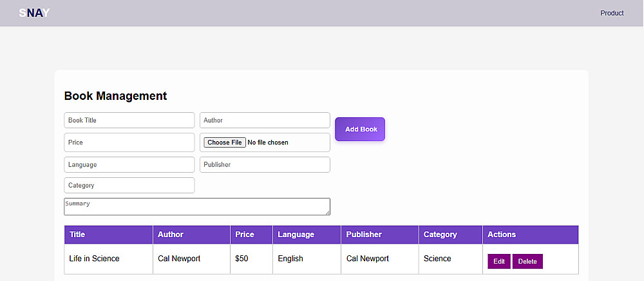Click the Language input field
Screen dimensions: 644x281
pyautogui.click(x=129, y=165)
